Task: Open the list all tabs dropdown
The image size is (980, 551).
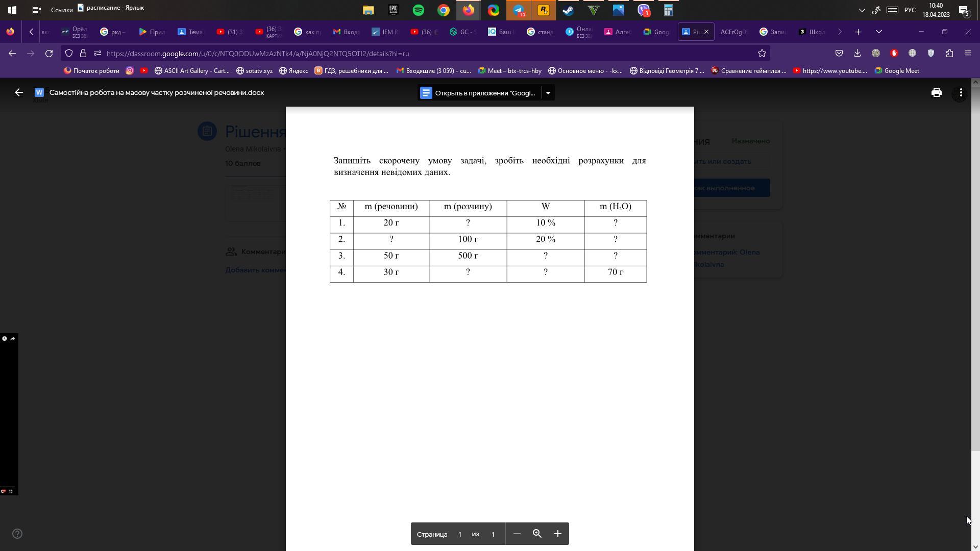Action: tap(878, 32)
